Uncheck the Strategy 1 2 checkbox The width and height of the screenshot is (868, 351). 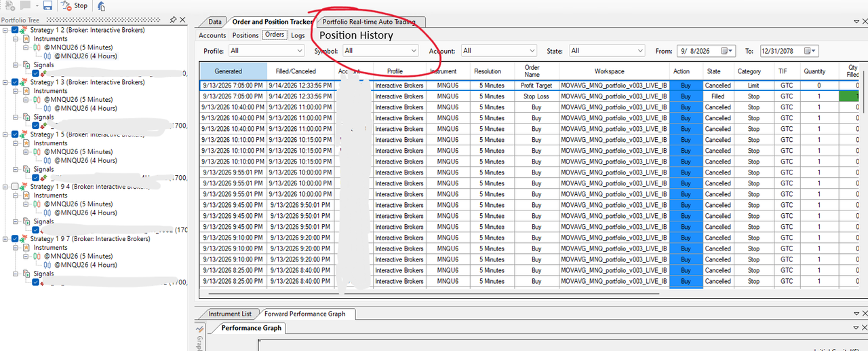tap(15, 30)
